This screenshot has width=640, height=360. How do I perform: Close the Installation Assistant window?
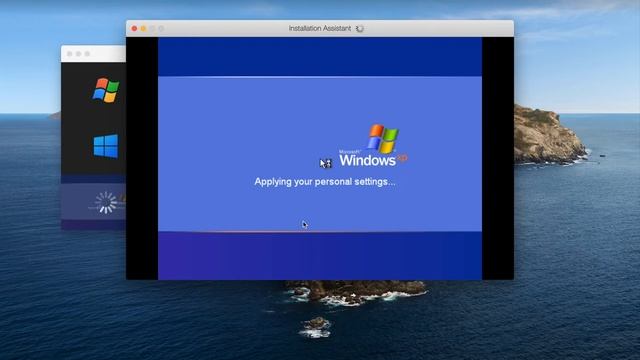click(x=134, y=29)
